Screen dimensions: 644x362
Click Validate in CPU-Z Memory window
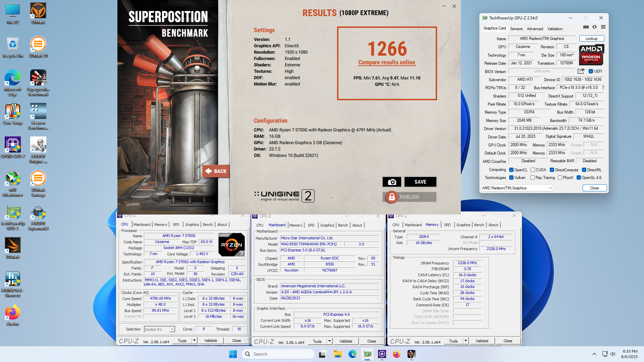482,341
